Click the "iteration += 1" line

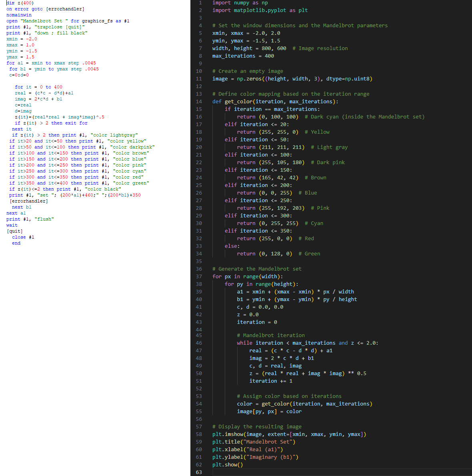tap(271, 381)
